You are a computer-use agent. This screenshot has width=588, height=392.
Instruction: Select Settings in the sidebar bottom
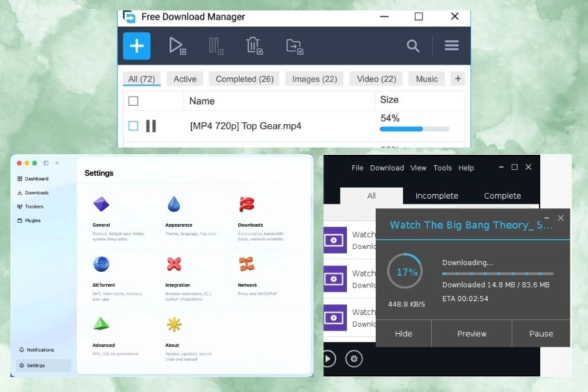pos(44,365)
